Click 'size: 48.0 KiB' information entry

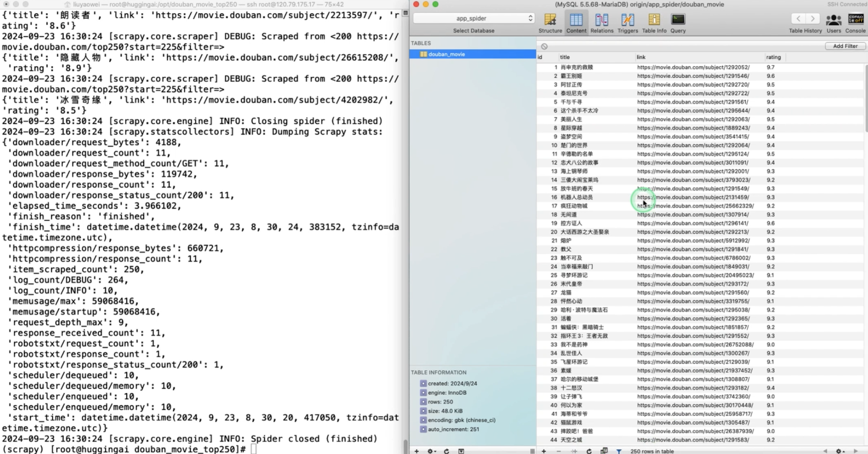pyautogui.click(x=445, y=411)
